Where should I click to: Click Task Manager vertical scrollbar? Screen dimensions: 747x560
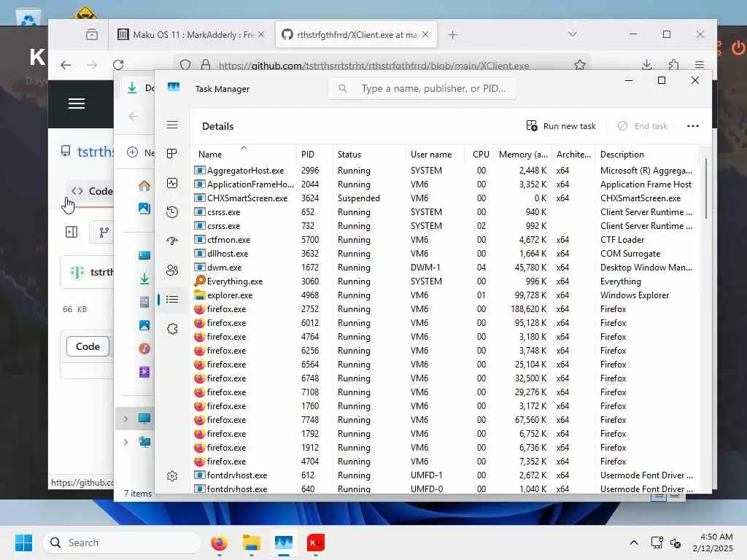pyautogui.click(x=705, y=189)
